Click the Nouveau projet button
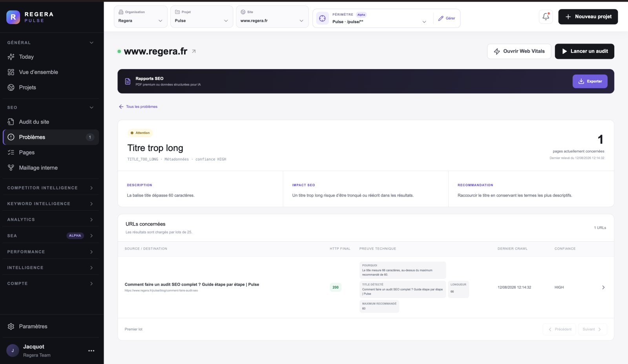 [x=588, y=17]
